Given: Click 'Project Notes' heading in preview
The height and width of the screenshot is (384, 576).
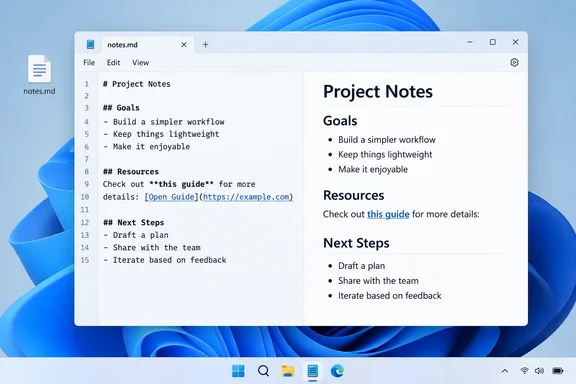Looking at the screenshot, I should coord(378,91).
